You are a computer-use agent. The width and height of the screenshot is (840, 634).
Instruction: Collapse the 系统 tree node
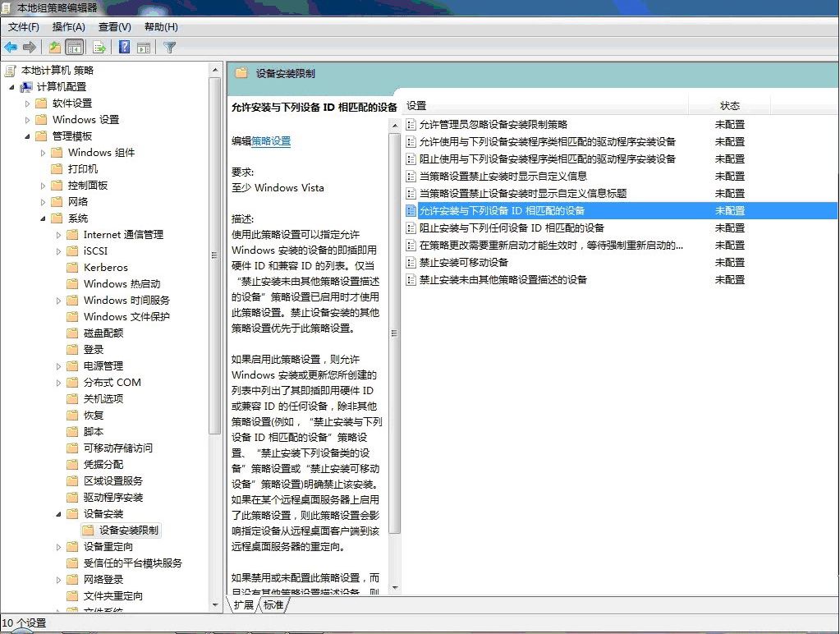tap(43, 218)
